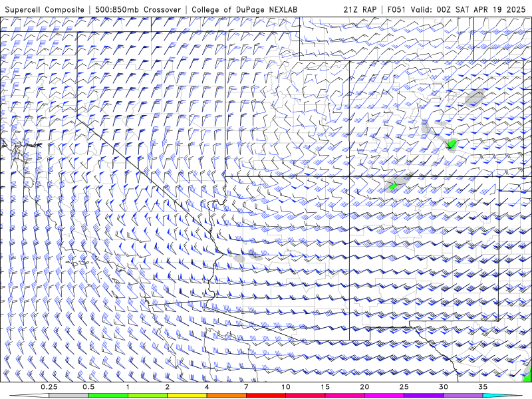This screenshot has width=532, height=399.
Task: Select the yellow swatch between 2 and 4
Action: pyautogui.click(x=187, y=396)
